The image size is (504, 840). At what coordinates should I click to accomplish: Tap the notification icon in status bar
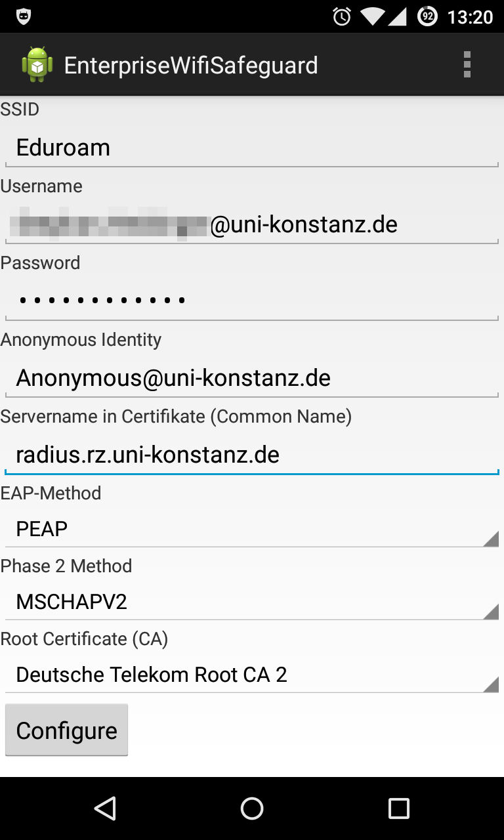pyautogui.click(x=24, y=16)
